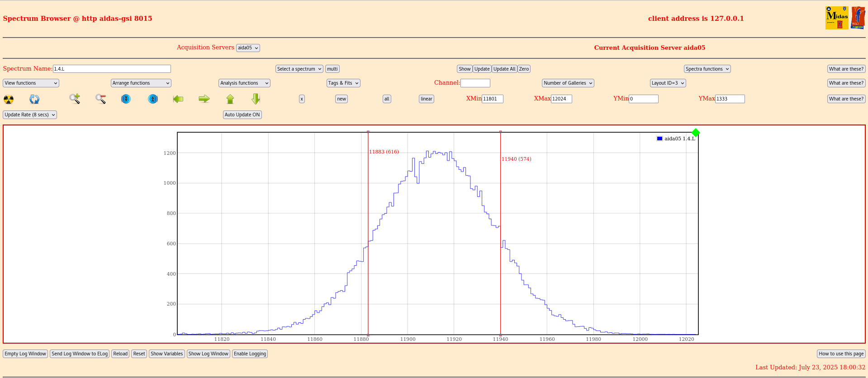Click the green right arrow icon
868x378 pixels.
pos(204,99)
